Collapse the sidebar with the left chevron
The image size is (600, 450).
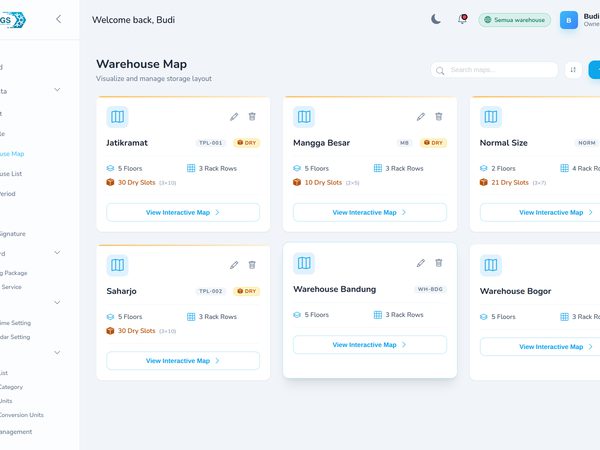tap(59, 19)
